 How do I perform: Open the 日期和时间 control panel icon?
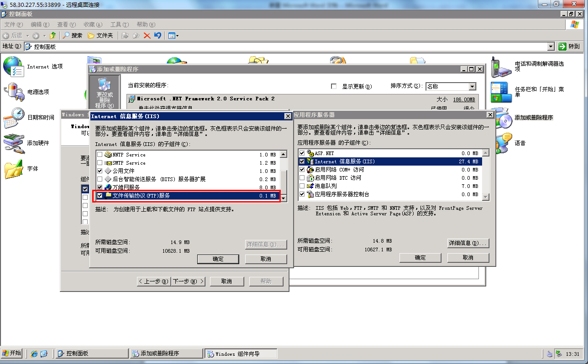(x=13, y=117)
